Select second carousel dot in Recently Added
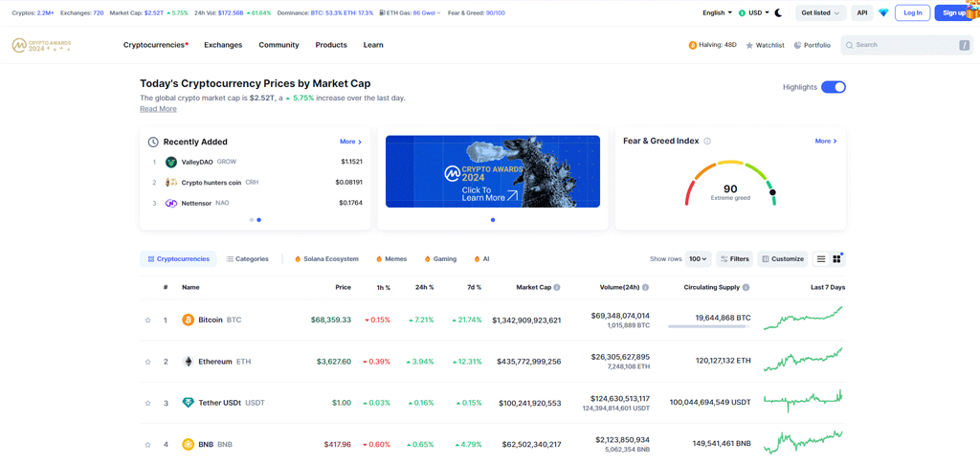Image resolution: width=980 pixels, height=464 pixels. pyautogui.click(x=258, y=220)
